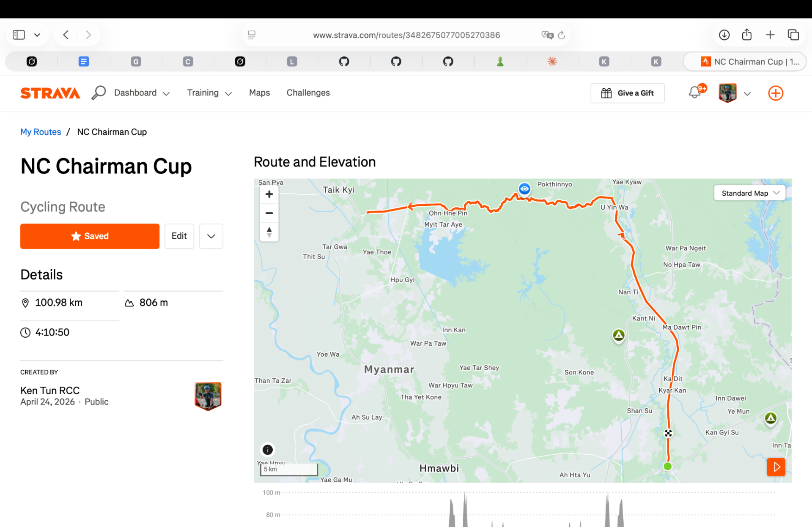The height and width of the screenshot is (527, 812).
Task: Expand the Dashboard menu
Action: coord(142,93)
